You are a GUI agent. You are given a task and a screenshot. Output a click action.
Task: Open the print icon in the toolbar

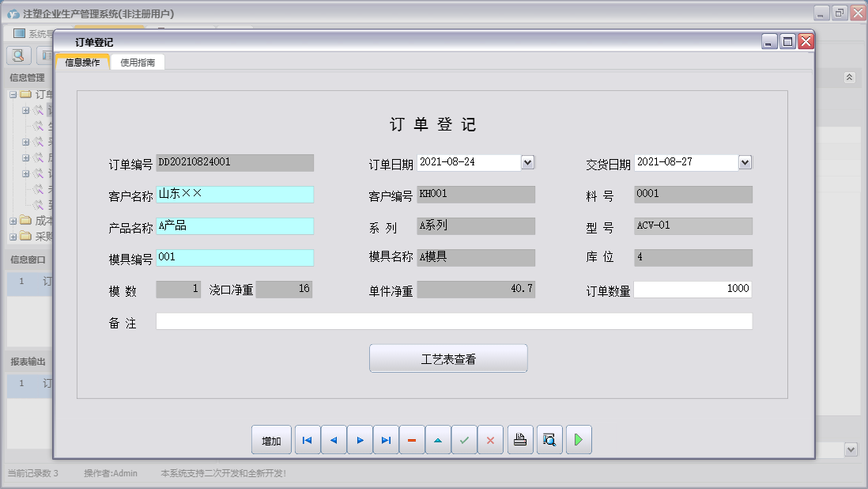tap(520, 440)
